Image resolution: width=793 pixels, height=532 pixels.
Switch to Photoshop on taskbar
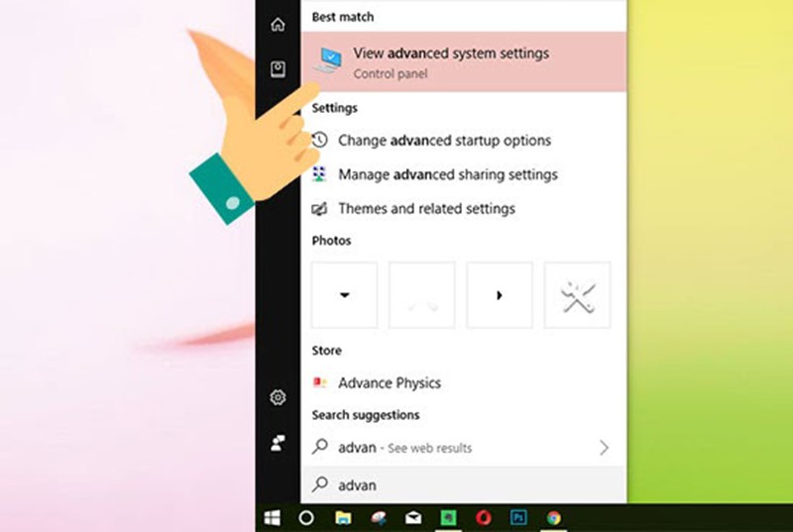click(517, 517)
